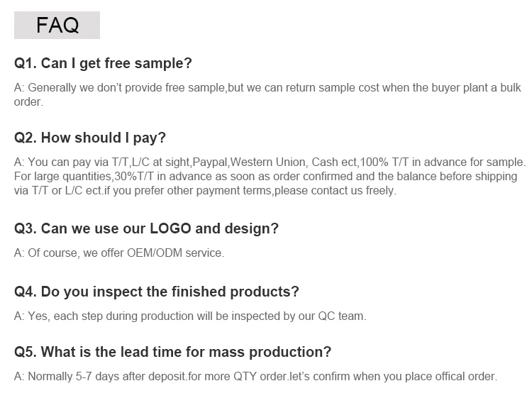Click the word "LOGO" in Q3

coord(170,228)
